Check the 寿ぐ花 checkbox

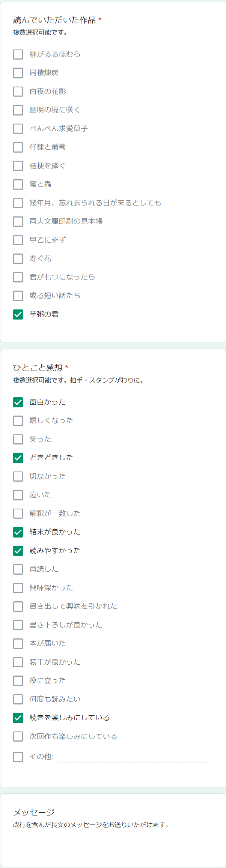click(18, 258)
